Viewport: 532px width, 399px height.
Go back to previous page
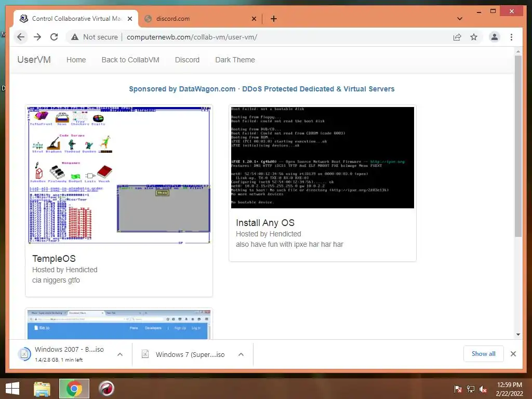pos(21,37)
